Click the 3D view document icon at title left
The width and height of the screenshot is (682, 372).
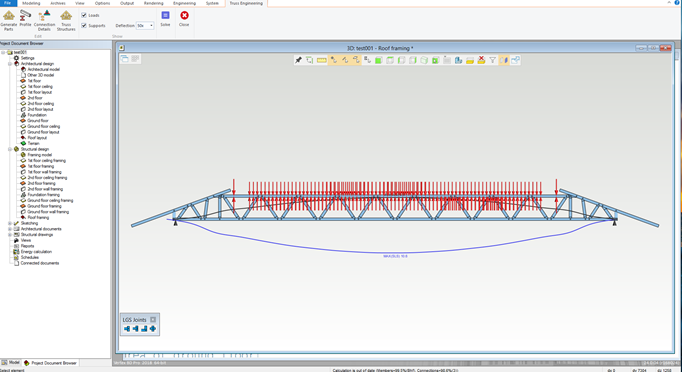[122, 48]
